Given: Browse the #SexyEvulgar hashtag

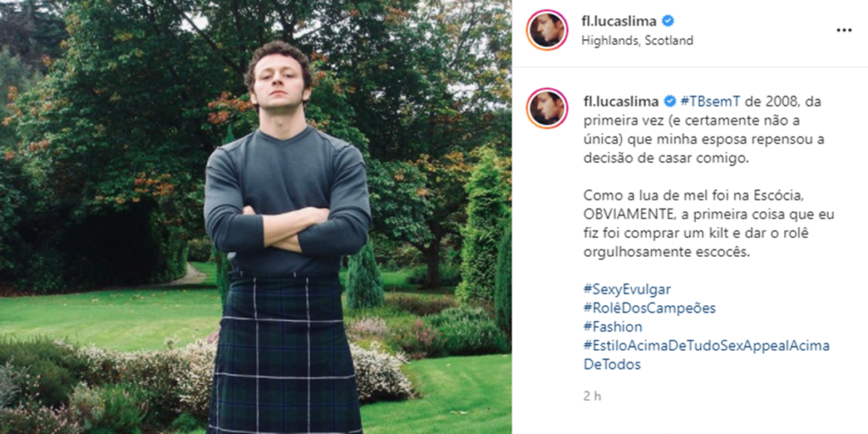Looking at the screenshot, I should pyautogui.click(x=626, y=288).
